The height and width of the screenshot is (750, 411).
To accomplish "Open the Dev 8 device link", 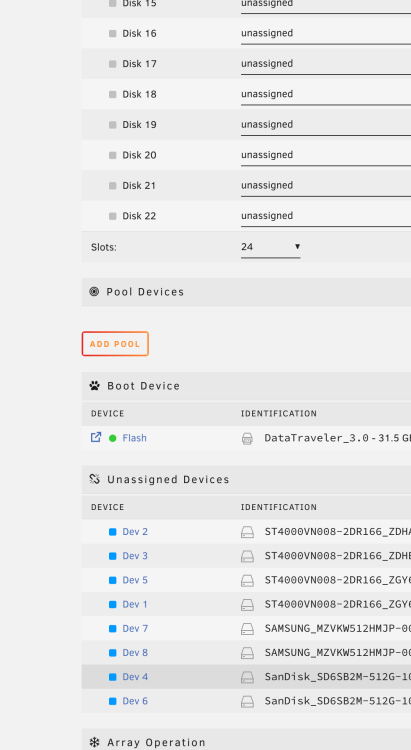I will [x=135, y=653].
